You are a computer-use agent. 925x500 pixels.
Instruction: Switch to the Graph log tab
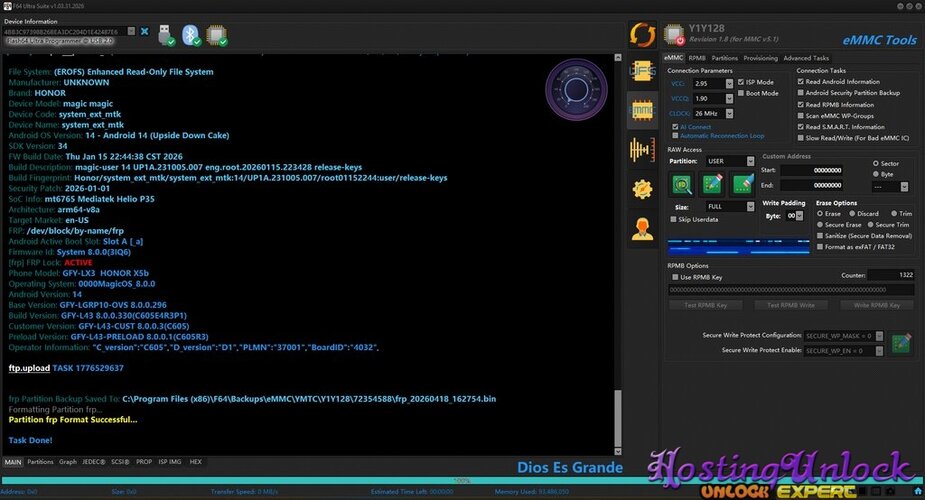point(68,462)
